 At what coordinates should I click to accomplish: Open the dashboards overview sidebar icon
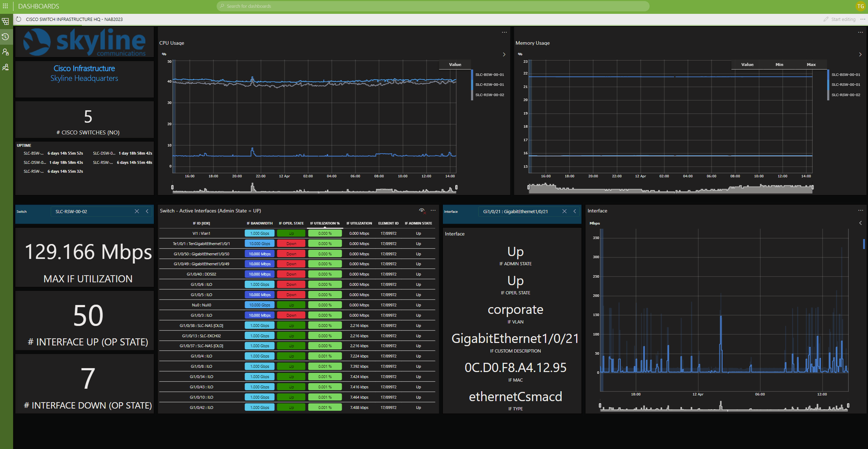5,22
